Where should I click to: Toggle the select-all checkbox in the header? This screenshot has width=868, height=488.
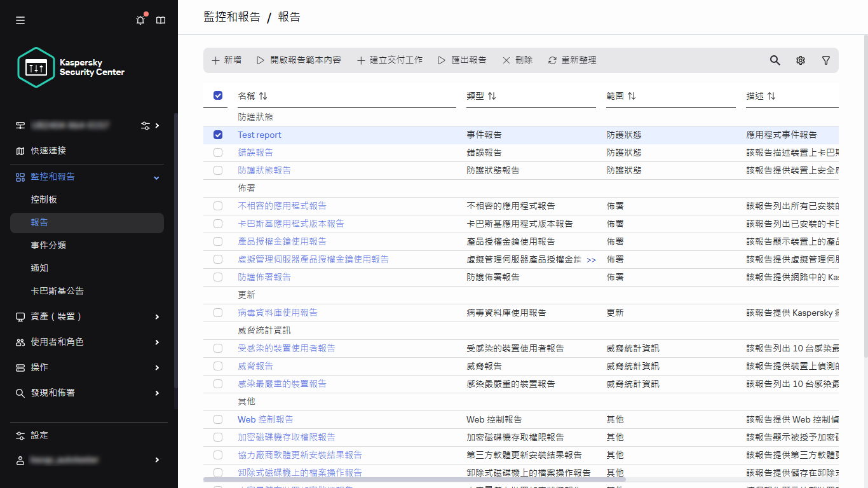tap(218, 95)
